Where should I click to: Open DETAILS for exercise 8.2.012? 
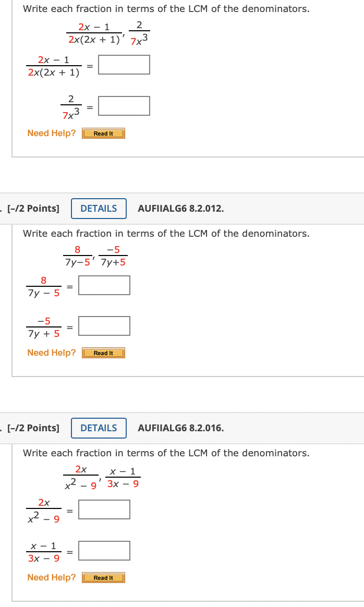coord(99,208)
